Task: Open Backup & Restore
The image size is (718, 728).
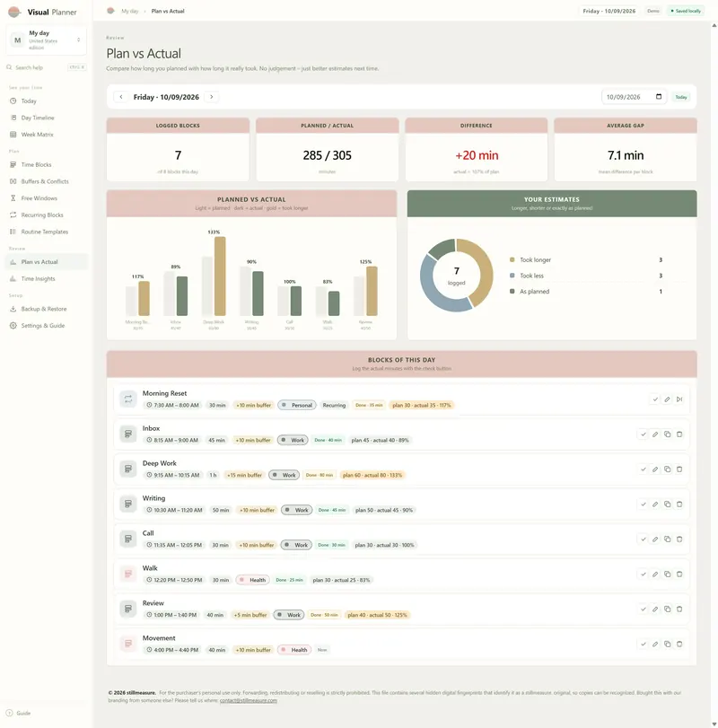Action: [46, 309]
